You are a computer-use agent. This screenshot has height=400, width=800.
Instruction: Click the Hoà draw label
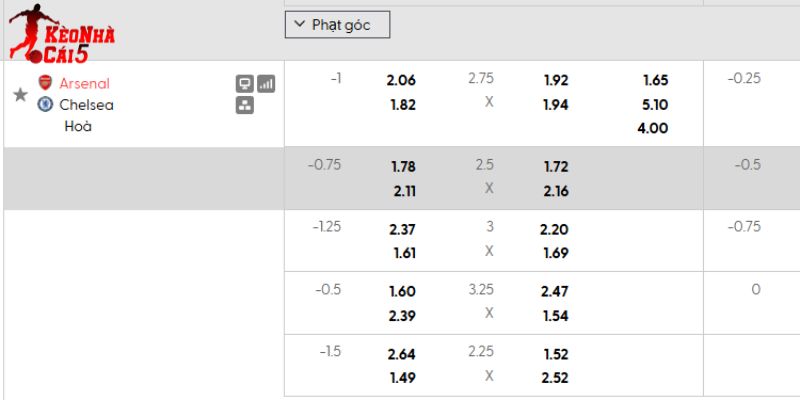(78, 126)
